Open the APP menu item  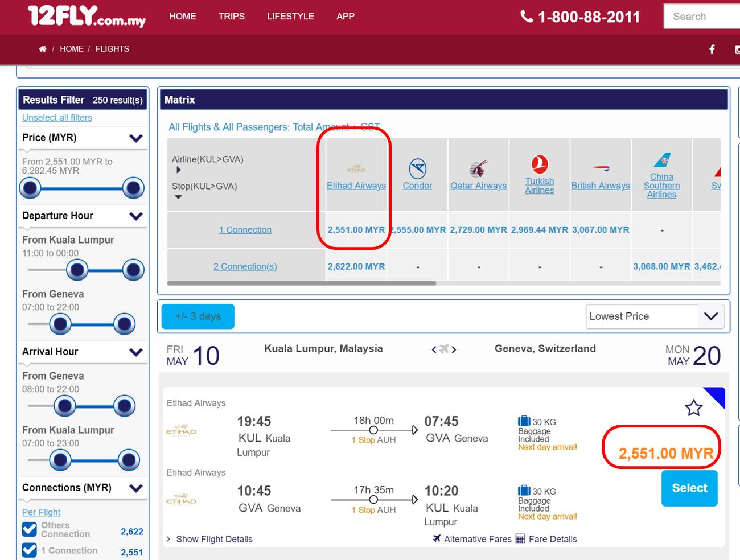coord(346,17)
